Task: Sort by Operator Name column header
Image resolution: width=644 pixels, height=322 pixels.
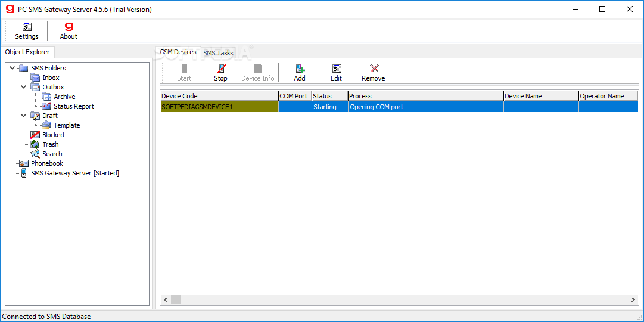Action: pyautogui.click(x=608, y=96)
